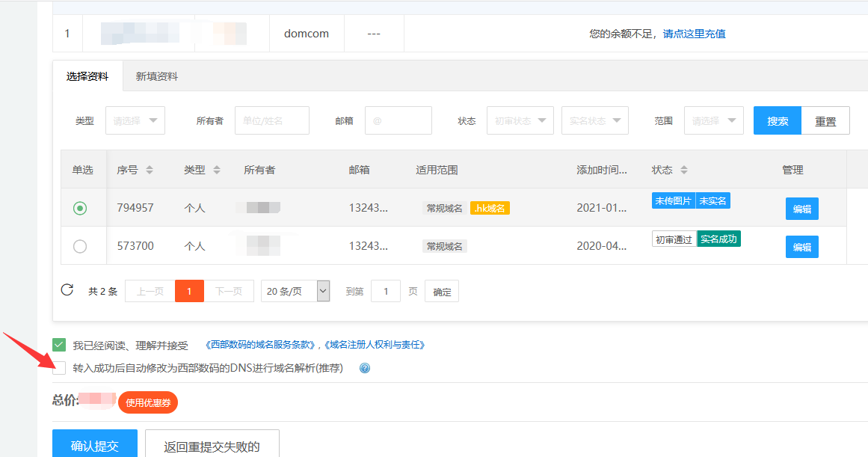
Task: Enable auto DNS change checkbox
Action: point(59,368)
